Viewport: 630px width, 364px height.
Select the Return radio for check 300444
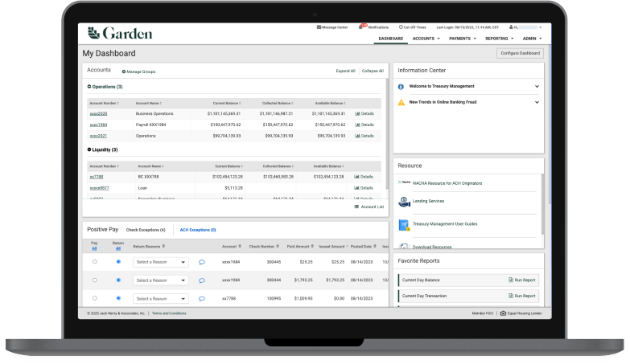118,280
